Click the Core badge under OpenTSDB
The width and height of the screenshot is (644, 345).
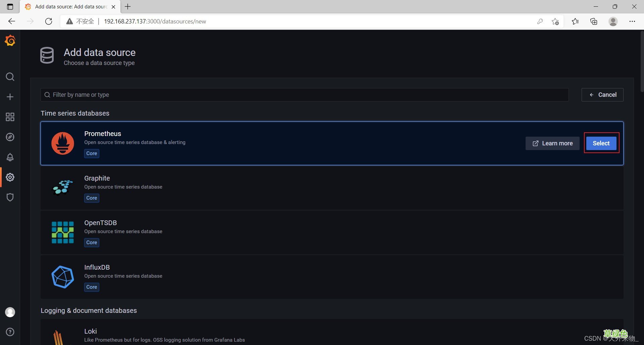[92, 243]
